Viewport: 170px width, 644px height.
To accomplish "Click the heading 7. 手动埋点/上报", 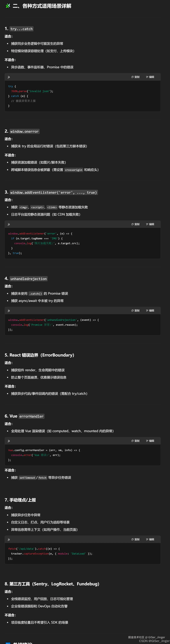I will coord(20,500).
